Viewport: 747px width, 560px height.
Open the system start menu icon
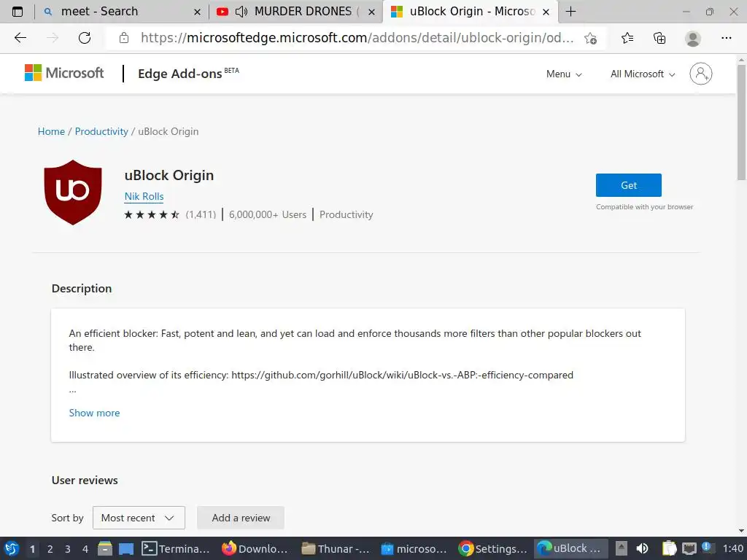[x=12, y=548]
